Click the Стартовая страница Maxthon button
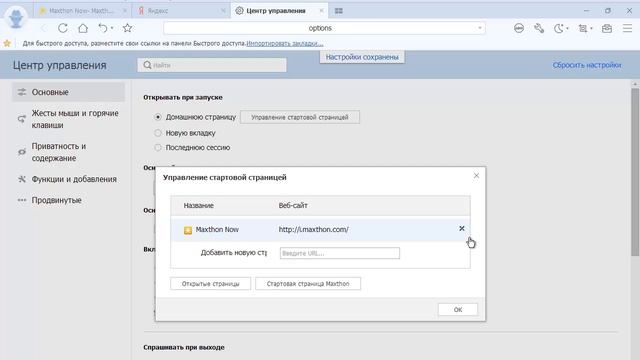Image resolution: width=640 pixels, height=360 pixels. coord(308,284)
